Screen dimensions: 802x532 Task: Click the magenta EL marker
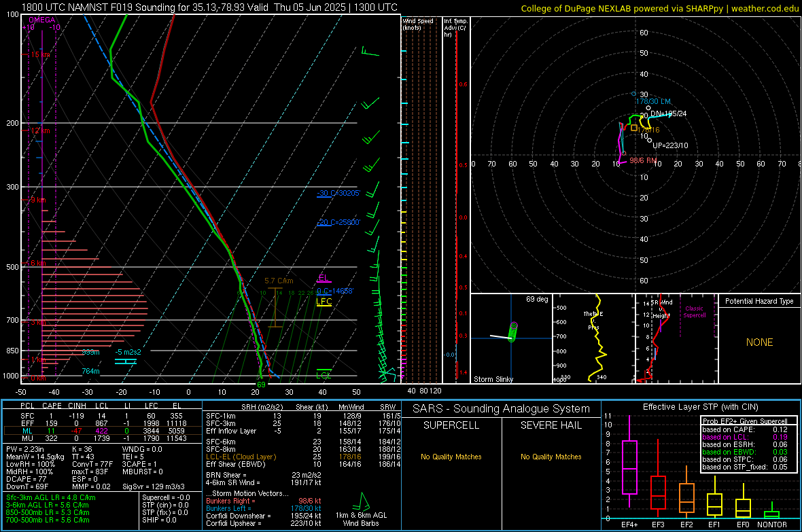click(x=324, y=278)
